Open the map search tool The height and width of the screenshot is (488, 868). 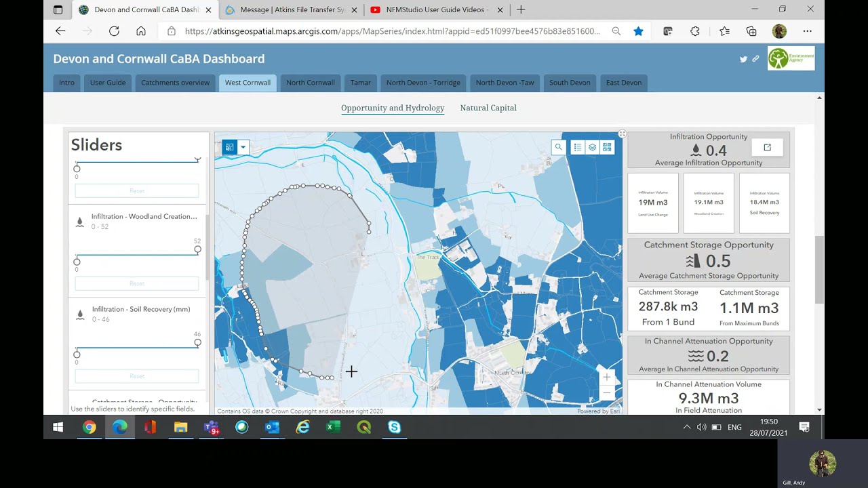[x=558, y=147]
